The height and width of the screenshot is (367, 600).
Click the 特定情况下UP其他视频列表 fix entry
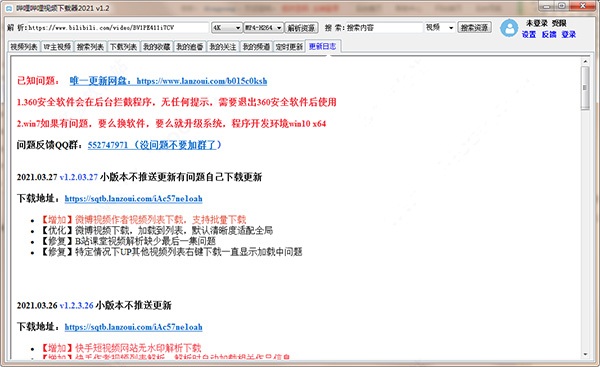[171, 252]
